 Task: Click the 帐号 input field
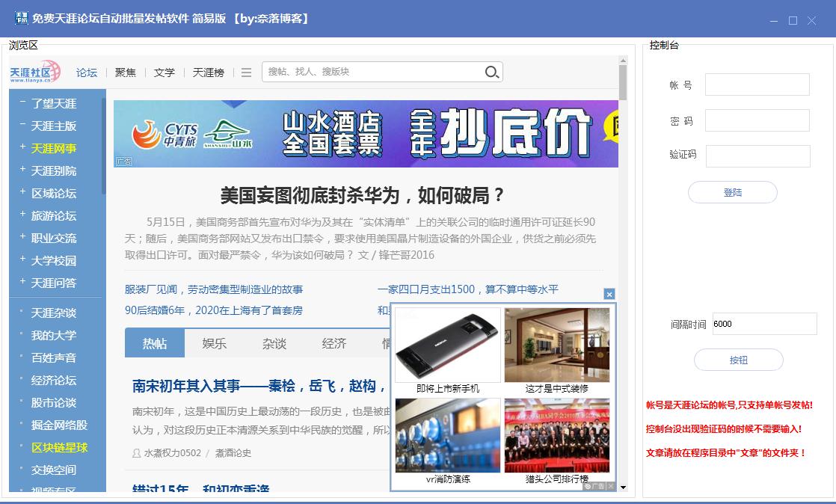tap(757, 84)
